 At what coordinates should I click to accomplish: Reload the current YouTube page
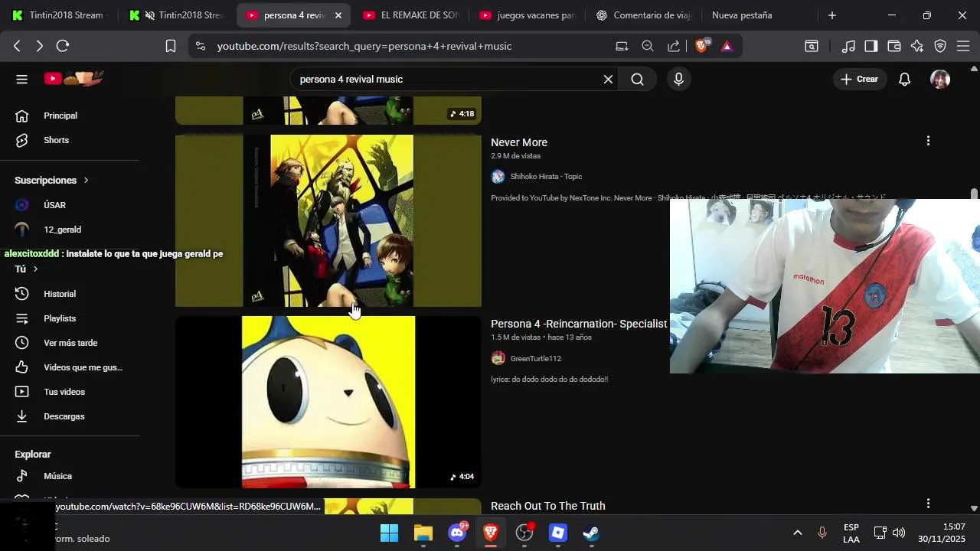63,46
